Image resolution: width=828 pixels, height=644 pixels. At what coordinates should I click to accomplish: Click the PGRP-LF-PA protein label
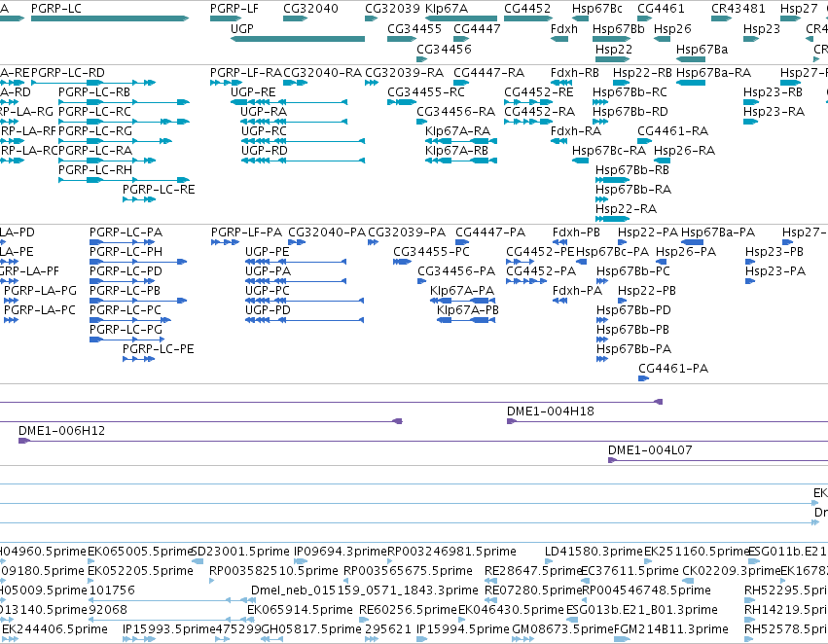(x=246, y=233)
